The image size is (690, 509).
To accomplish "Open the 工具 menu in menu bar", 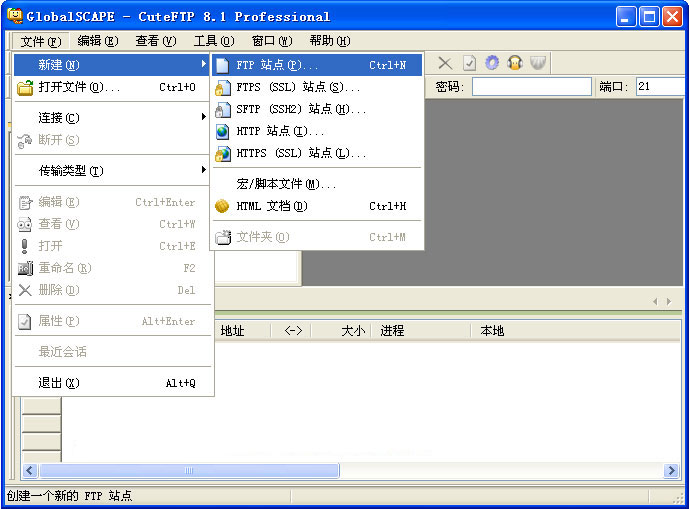I will [x=213, y=41].
